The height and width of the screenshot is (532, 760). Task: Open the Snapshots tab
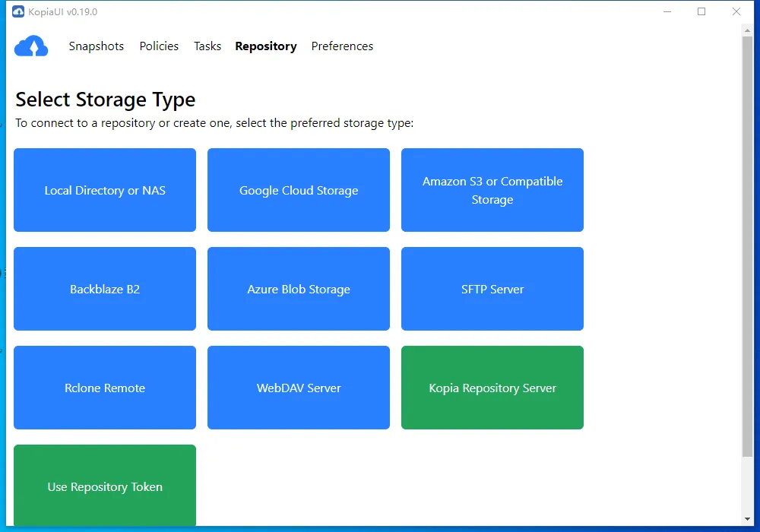coord(96,46)
